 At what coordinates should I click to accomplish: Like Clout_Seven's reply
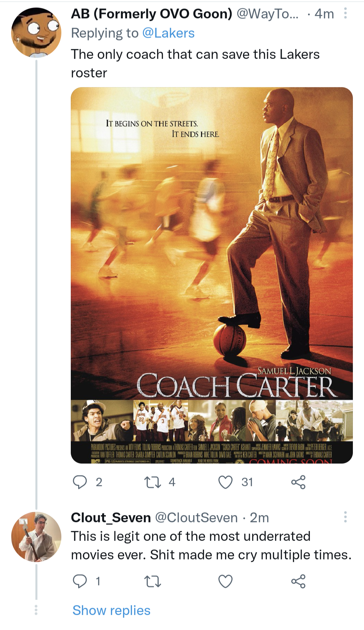point(225,581)
